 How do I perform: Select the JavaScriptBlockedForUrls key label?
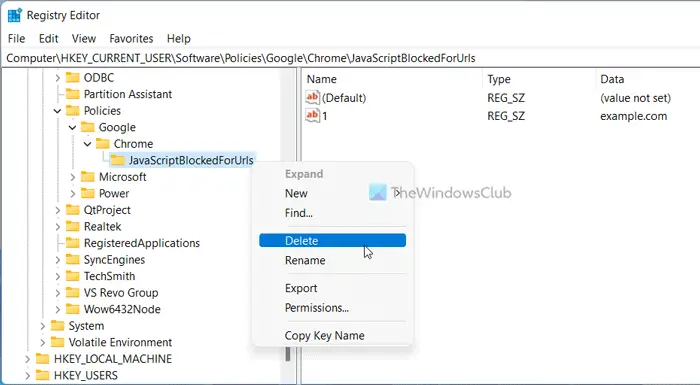[191, 160]
